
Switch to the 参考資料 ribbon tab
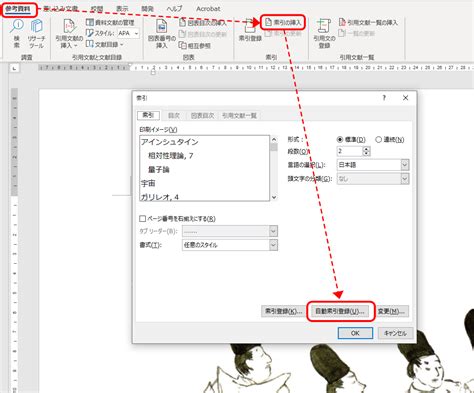click(x=18, y=9)
